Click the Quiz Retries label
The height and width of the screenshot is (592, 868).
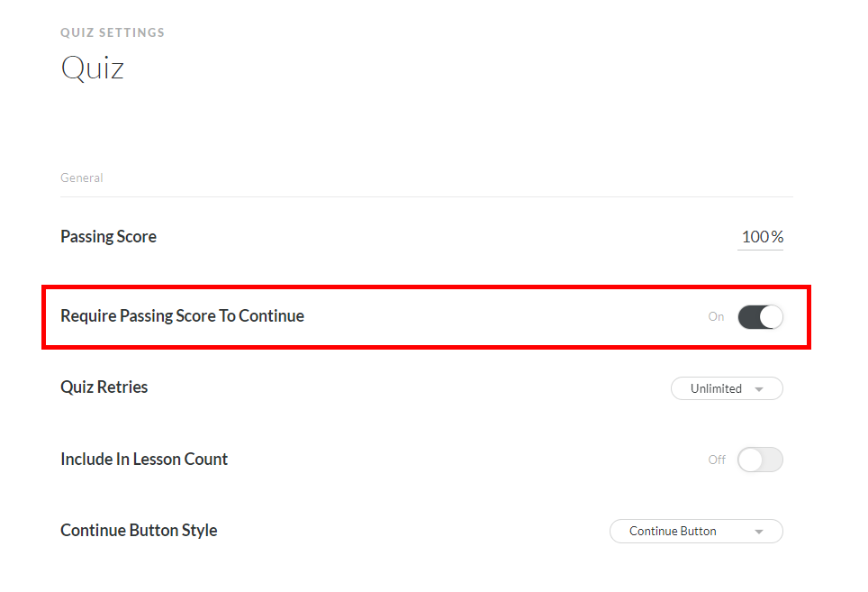coord(104,387)
